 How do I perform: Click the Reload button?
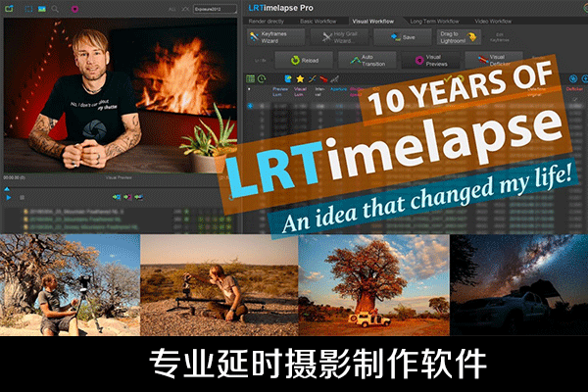coord(304,60)
